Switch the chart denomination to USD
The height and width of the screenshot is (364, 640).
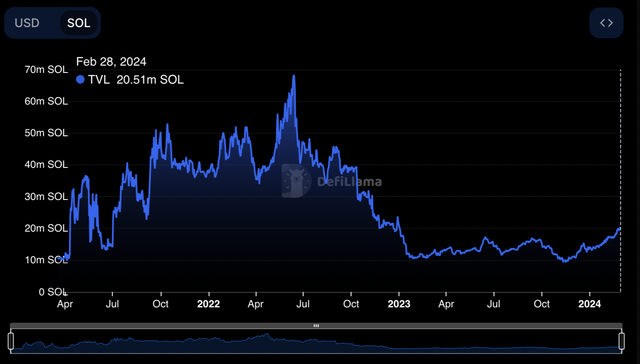click(x=27, y=23)
